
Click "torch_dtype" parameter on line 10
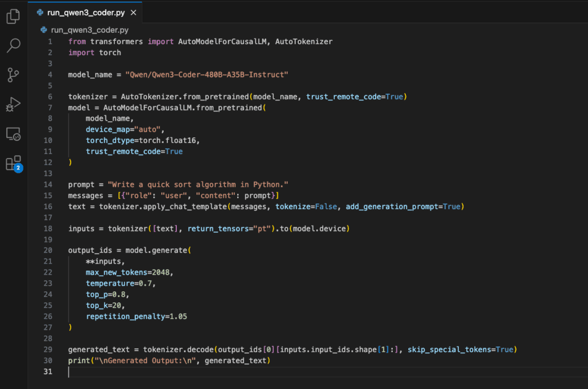click(x=110, y=140)
